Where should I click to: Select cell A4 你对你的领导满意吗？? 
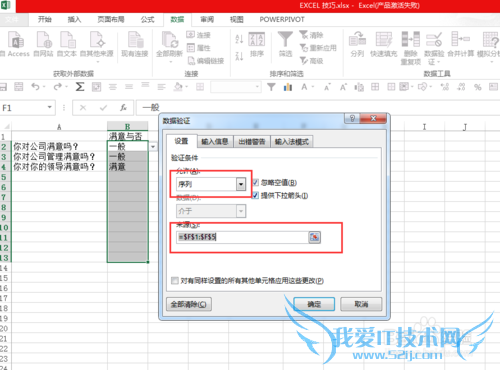coord(59,166)
